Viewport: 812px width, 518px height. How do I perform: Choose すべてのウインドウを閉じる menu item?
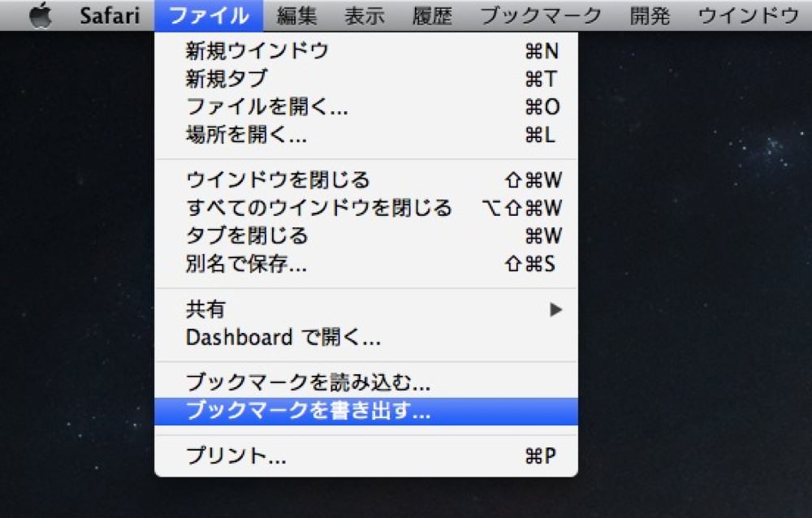[366, 208]
